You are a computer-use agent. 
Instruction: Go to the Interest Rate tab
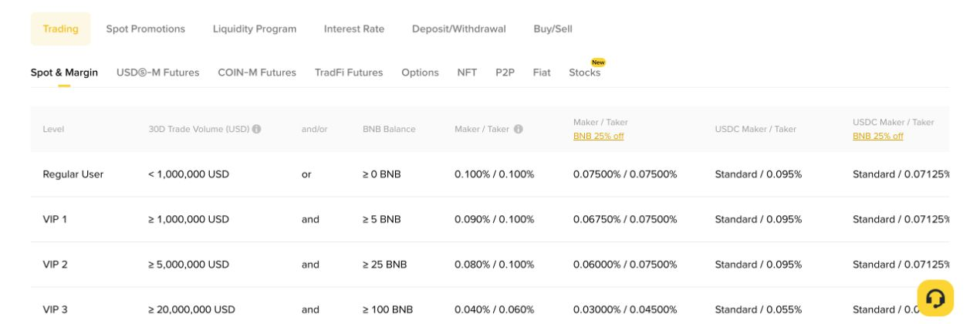[x=354, y=29]
